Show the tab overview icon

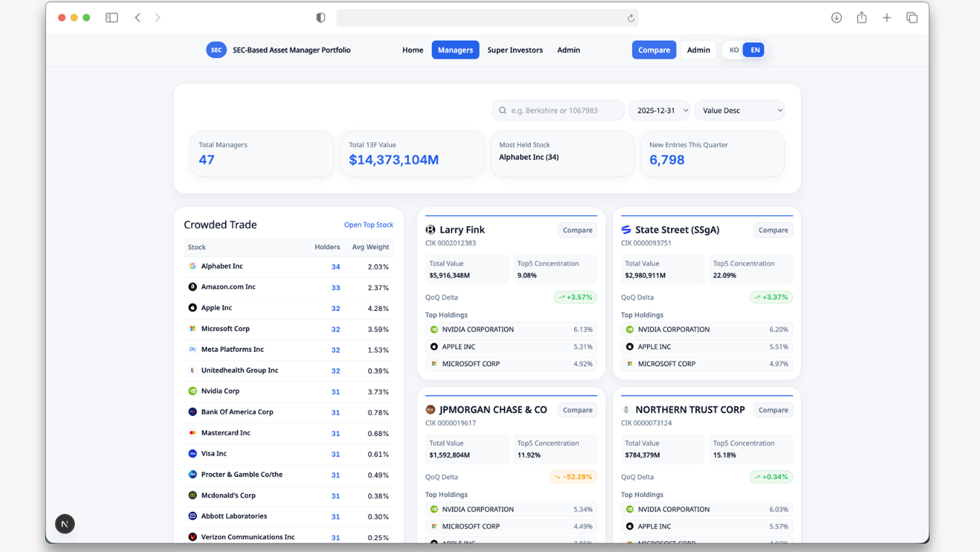pyautogui.click(x=912, y=18)
